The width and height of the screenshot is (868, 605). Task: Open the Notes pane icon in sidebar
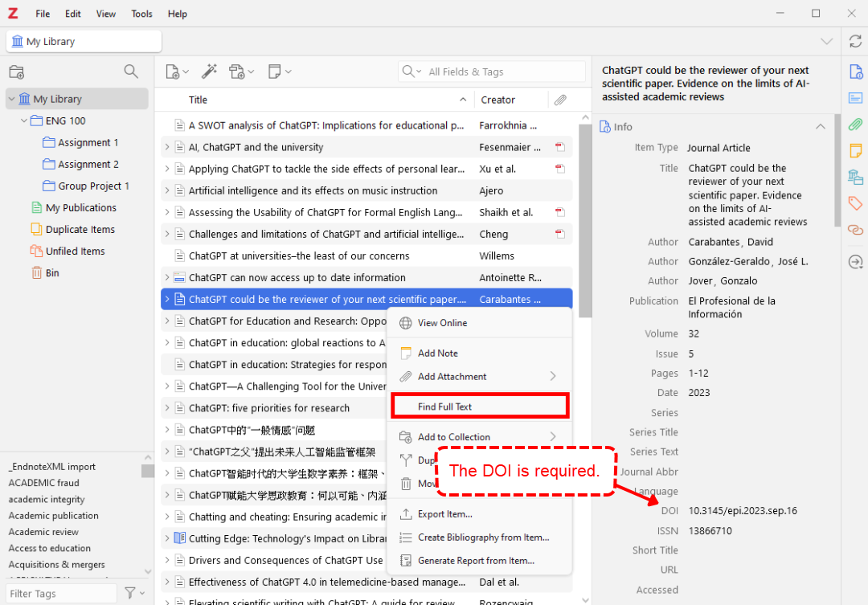coord(856,150)
